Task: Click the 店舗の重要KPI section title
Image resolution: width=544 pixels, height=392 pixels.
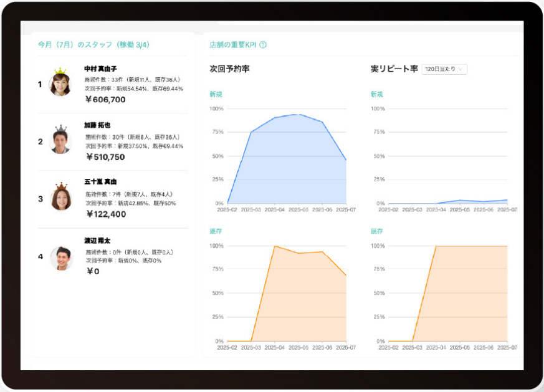Action: click(232, 45)
